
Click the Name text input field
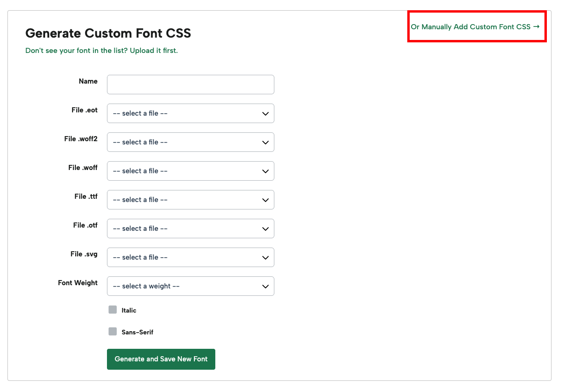(190, 85)
